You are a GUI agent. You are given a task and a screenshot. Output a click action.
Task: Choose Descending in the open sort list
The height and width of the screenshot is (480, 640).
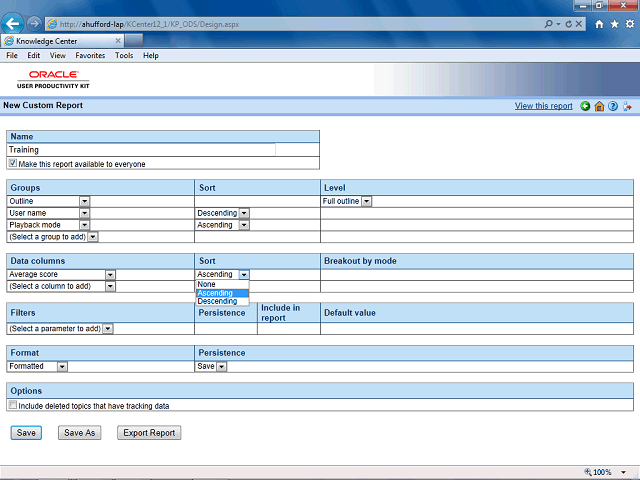(222, 301)
